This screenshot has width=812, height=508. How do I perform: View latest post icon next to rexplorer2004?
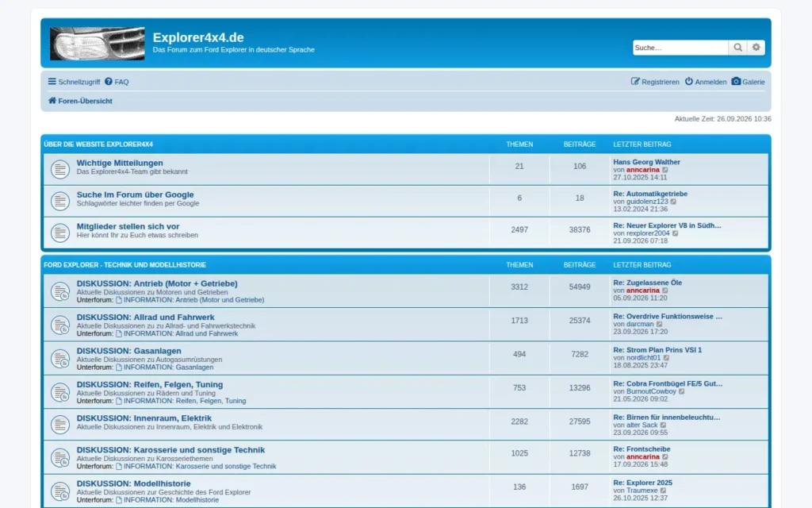pos(676,233)
